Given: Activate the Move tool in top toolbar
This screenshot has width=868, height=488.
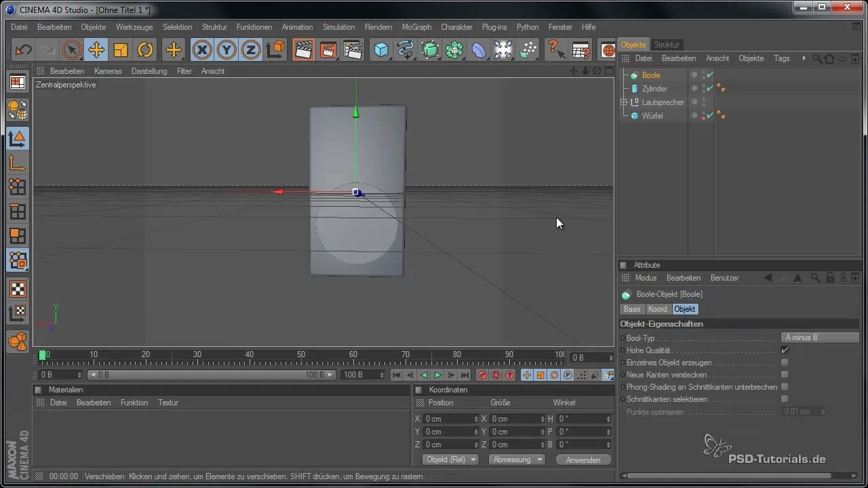Looking at the screenshot, I should coord(96,50).
